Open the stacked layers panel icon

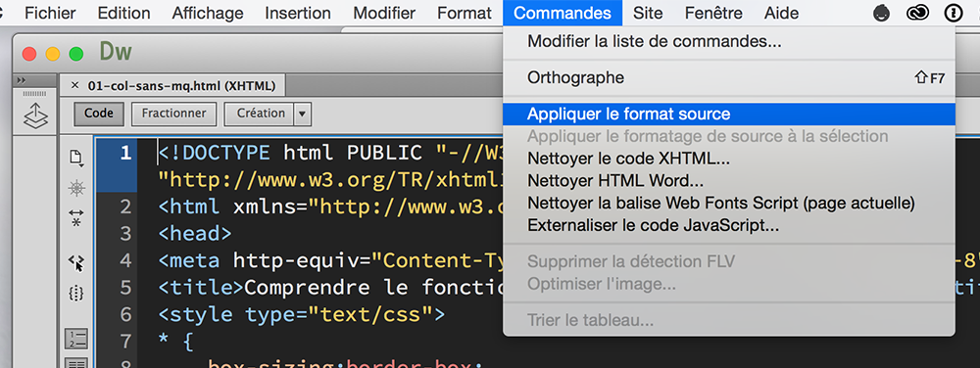click(35, 116)
